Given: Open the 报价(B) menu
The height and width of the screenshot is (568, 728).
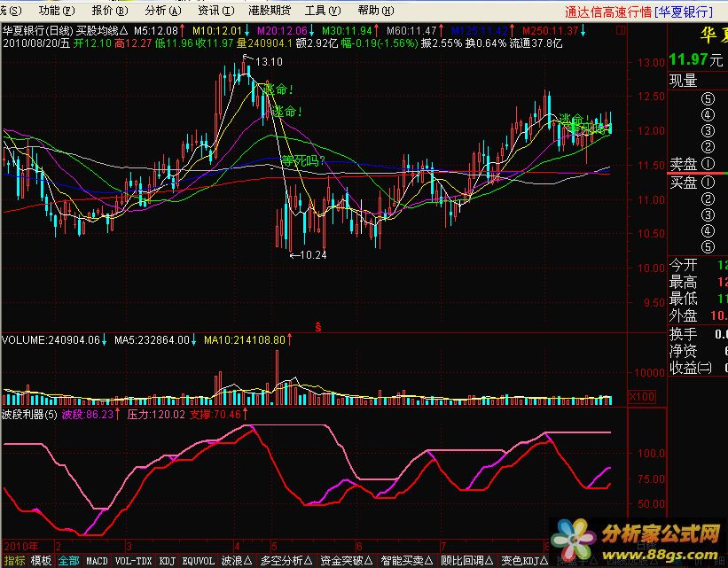Looking at the screenshot, I should (x=110, y=11).
